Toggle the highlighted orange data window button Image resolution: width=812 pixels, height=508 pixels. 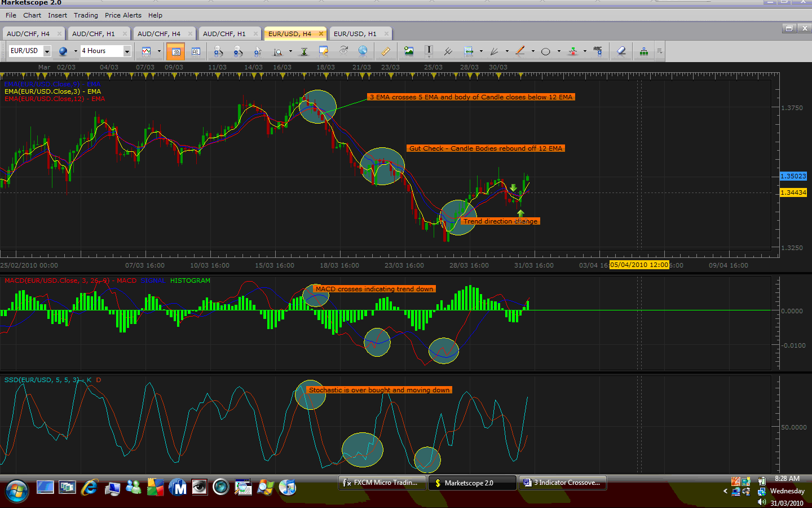tap(176, 51)
